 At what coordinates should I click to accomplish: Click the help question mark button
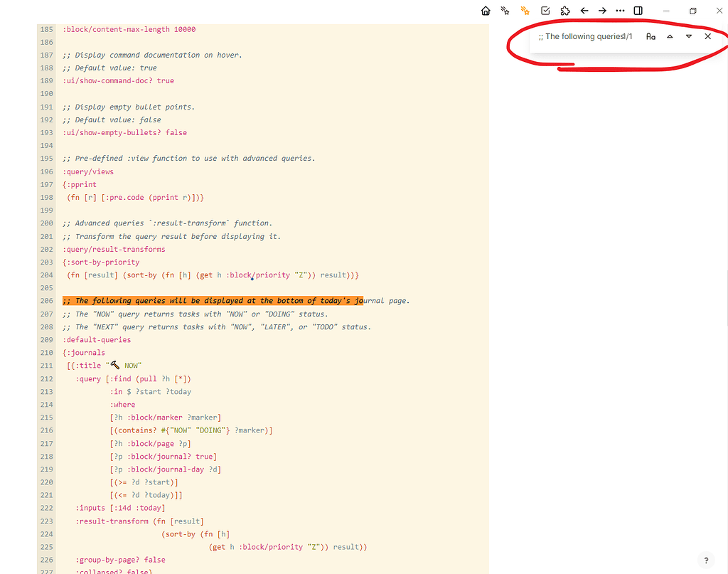click(706, 560)
